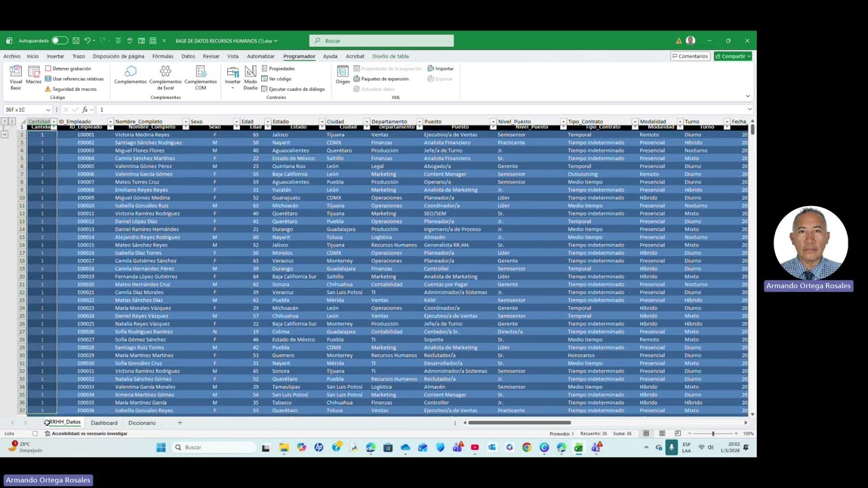Click outline level 1 button

tap(5, 122)
